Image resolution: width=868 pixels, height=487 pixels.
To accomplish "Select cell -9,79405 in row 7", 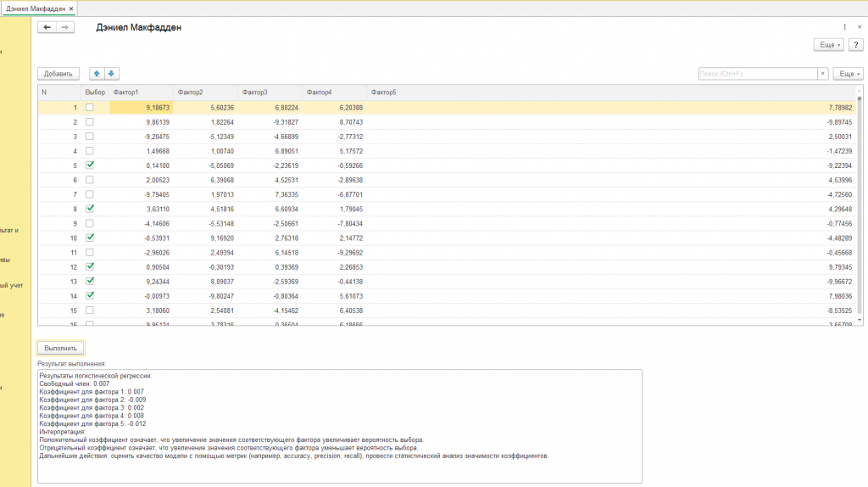I will click(x=142, y=194).
